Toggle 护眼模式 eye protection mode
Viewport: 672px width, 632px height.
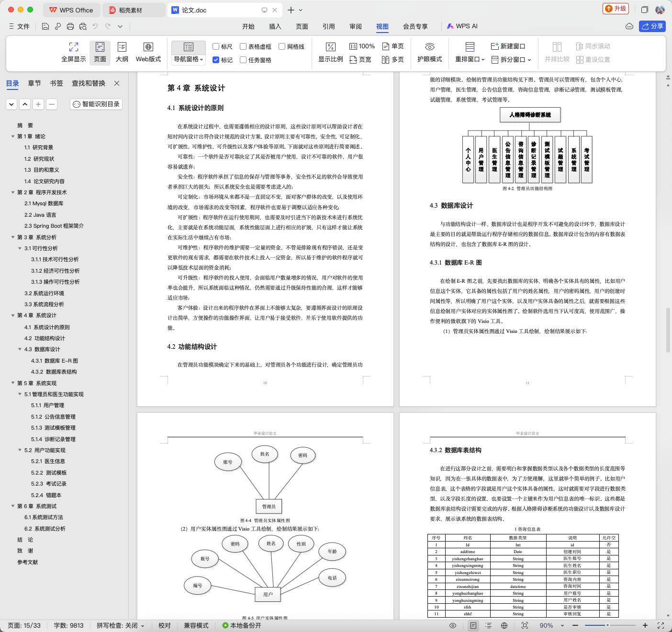tap(430, 52)
